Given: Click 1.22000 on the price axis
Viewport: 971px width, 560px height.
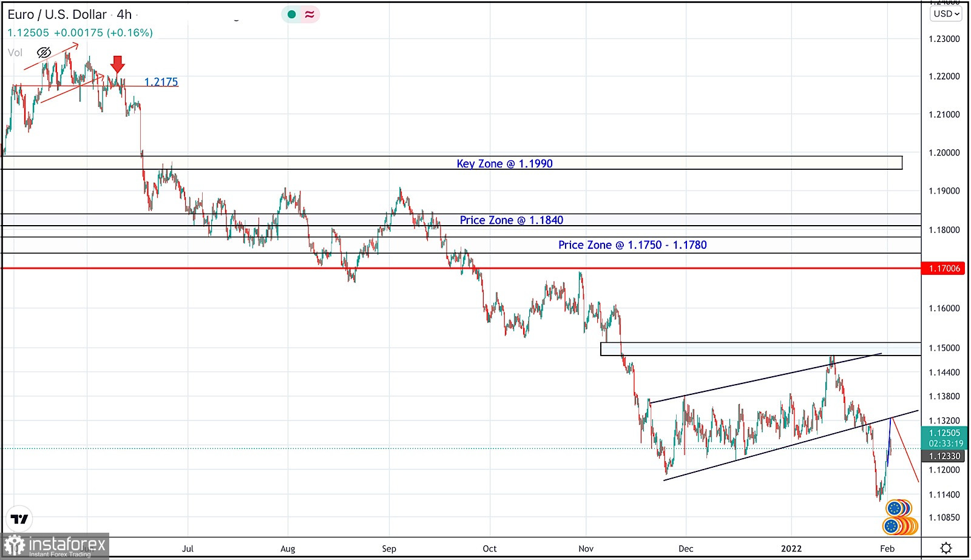Looking at the screenshot, I should pos(944,76).
